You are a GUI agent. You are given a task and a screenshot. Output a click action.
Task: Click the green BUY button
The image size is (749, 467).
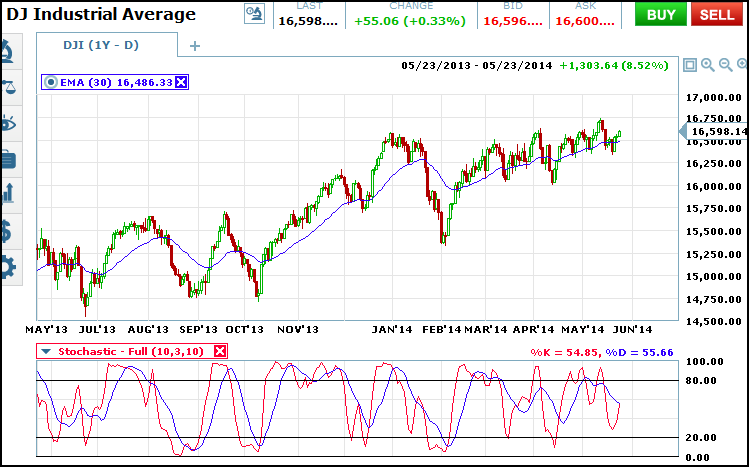click(661, 14)
